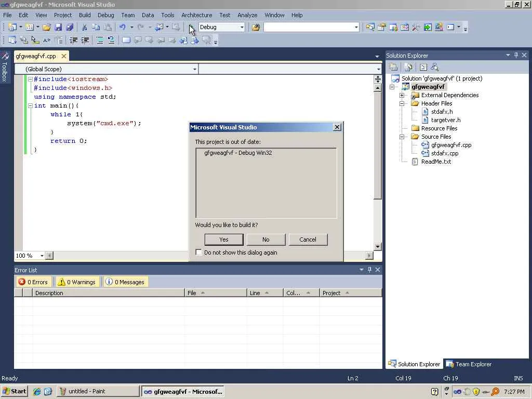Click the New Project toolbar icon
This screenshot has width=532, height=399.
(12, 27)
